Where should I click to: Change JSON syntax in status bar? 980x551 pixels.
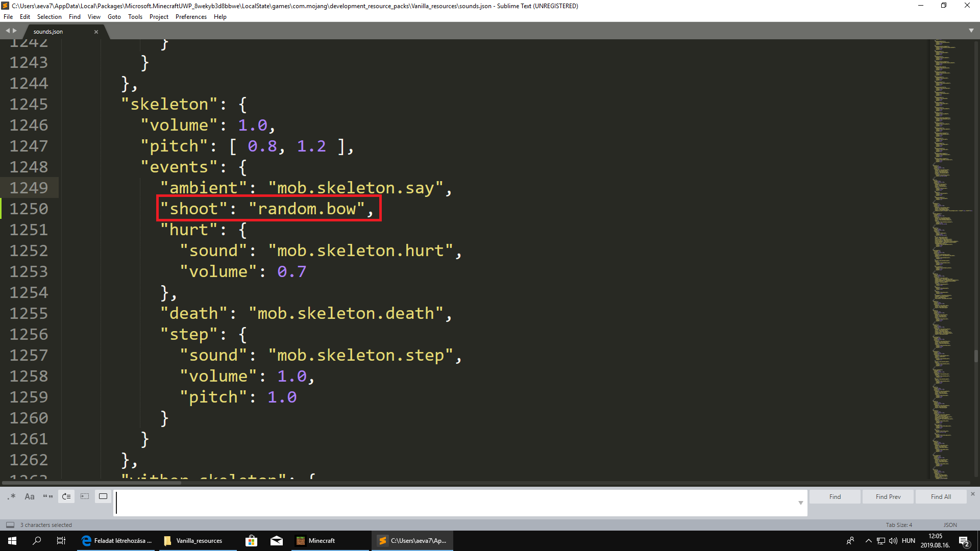coord(950,525)
